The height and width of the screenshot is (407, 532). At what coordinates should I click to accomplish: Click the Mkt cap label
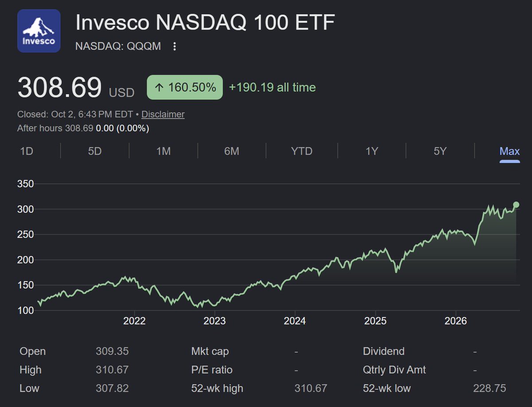[210, 352]
